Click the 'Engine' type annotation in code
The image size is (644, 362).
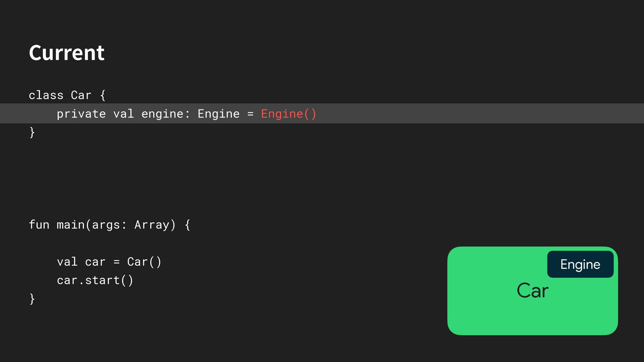tap(218, 114)
